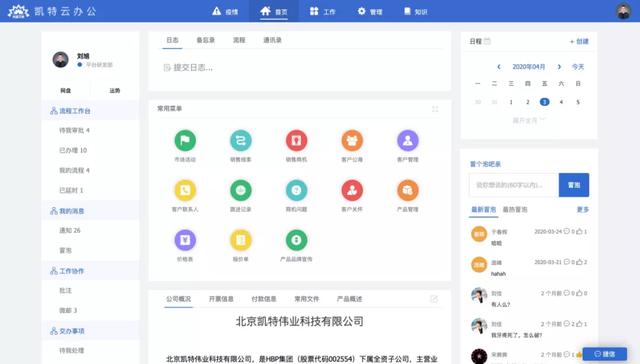Open 已办理 10 in the sidebar
Image resolution: width=640 pixels, height=364 pixels.
(x=73, y=150)
